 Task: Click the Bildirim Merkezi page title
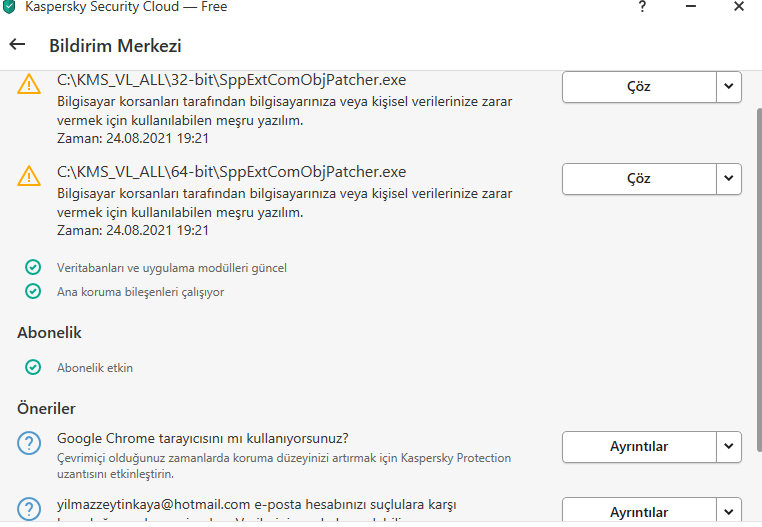[x=115, y=46]
